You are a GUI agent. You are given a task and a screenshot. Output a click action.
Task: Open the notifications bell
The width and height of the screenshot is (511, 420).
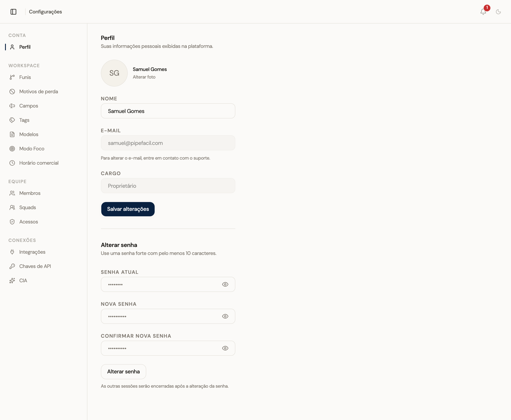click(483, 12)
